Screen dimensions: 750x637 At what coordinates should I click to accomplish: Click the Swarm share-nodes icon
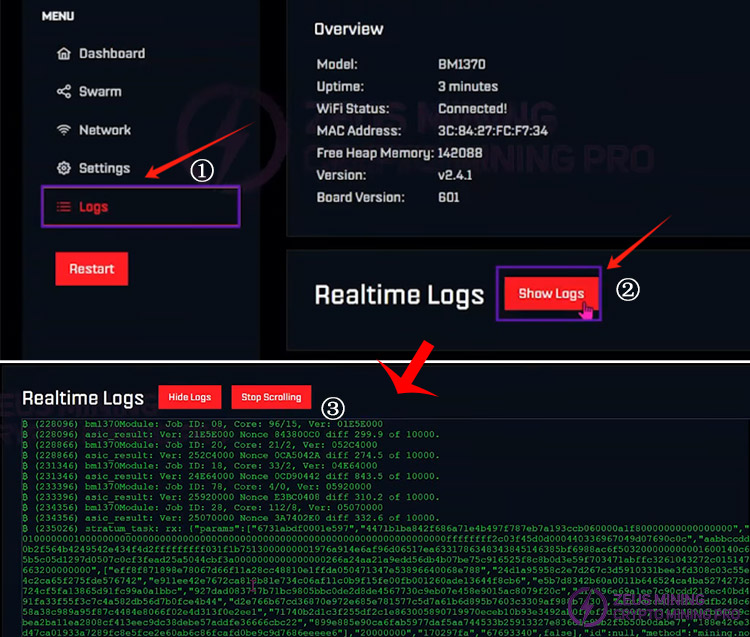tap(64, 91)
